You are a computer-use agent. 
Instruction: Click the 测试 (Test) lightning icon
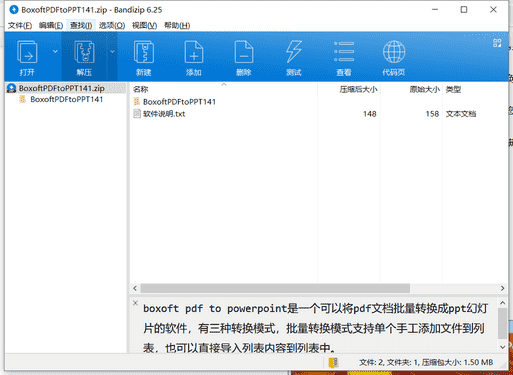[294, 52]
